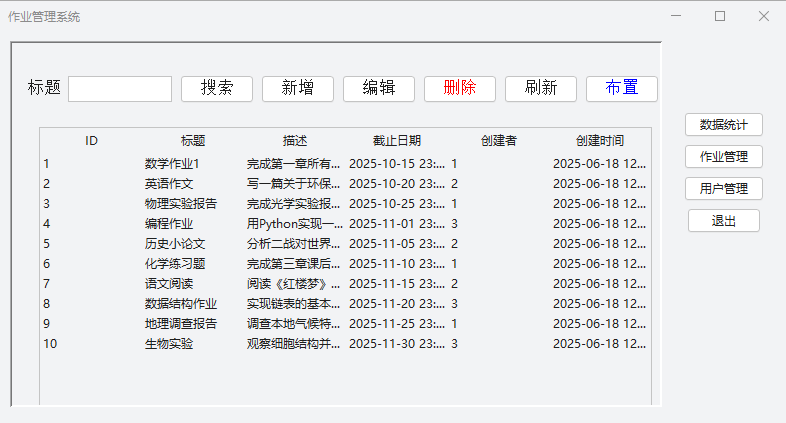
Task: Click created time of 数学作业1 row
Action: point(599,164)
